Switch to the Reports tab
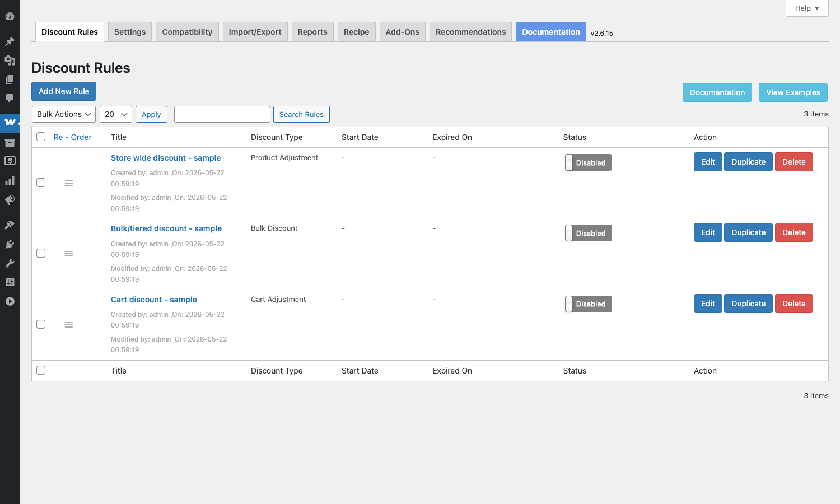Viewport: 840px width, 504px height. [312, 32]
